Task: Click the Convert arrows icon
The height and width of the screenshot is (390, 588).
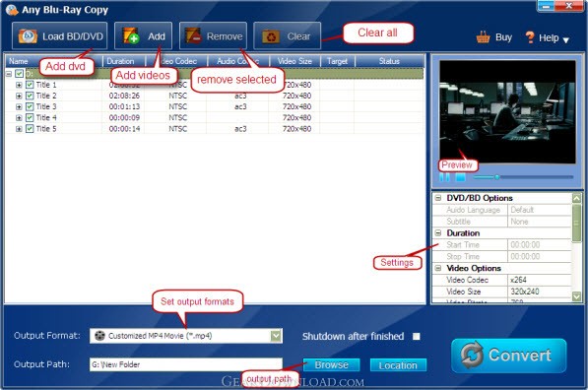Action: click(472, 355)
